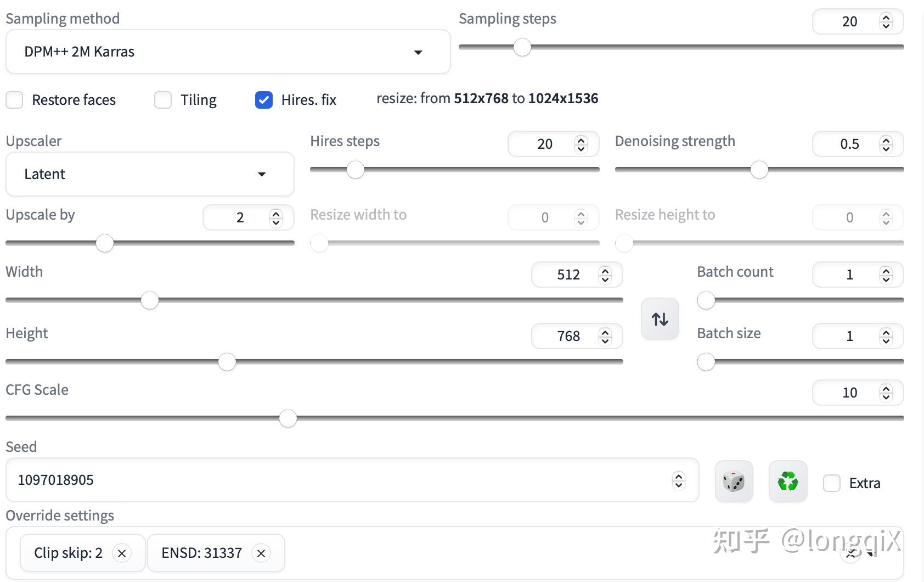Click the green recycle seed icon
The image size is (924, 582).
coord(787,482)
